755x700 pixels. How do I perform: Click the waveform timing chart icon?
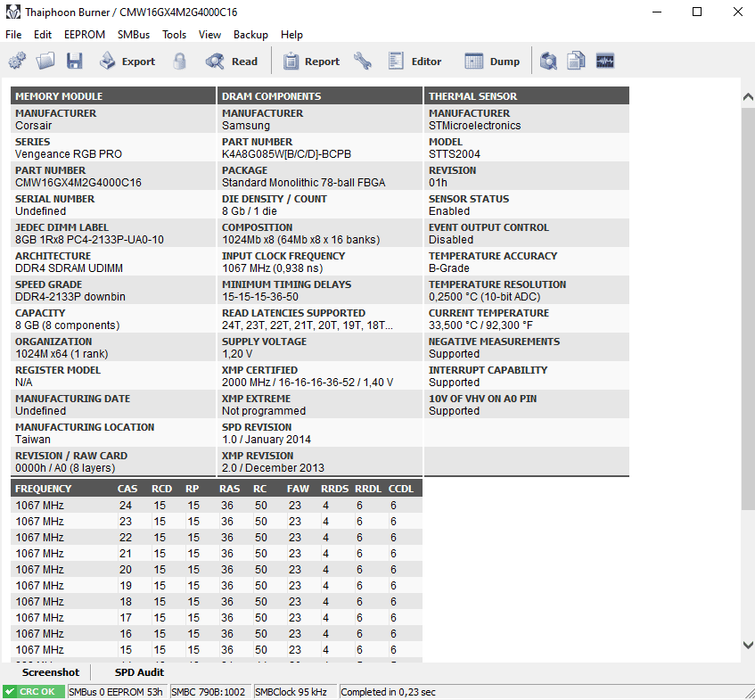604,62
